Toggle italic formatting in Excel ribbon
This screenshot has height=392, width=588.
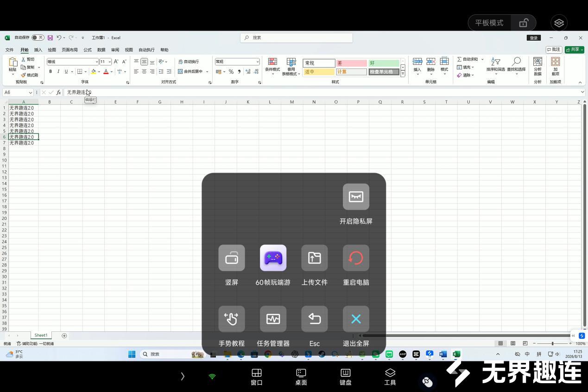coord(58,72)
